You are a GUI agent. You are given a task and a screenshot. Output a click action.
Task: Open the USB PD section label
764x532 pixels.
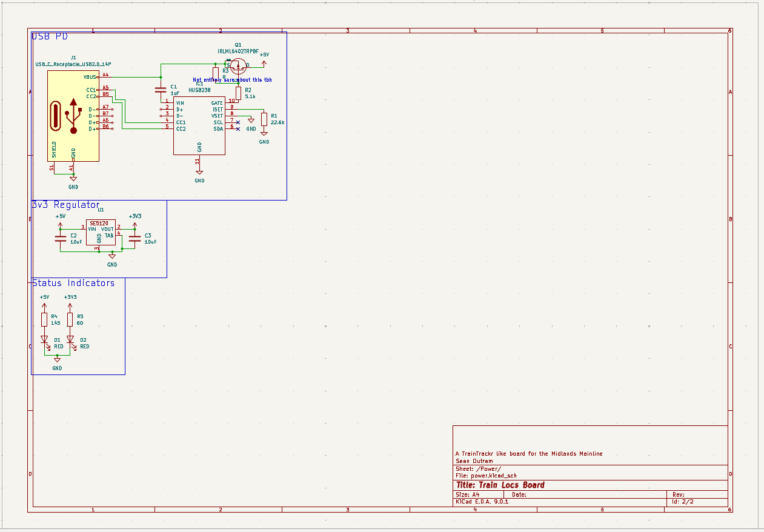tap(48, 35)
